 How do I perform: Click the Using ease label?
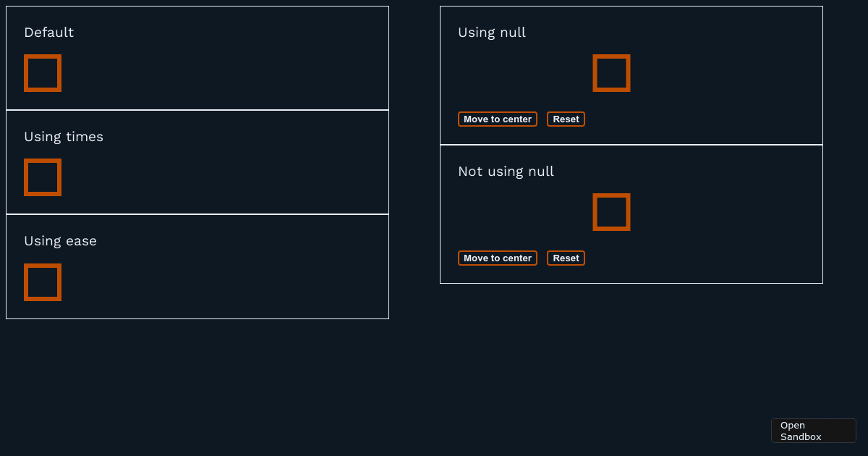tap(60, 240)
